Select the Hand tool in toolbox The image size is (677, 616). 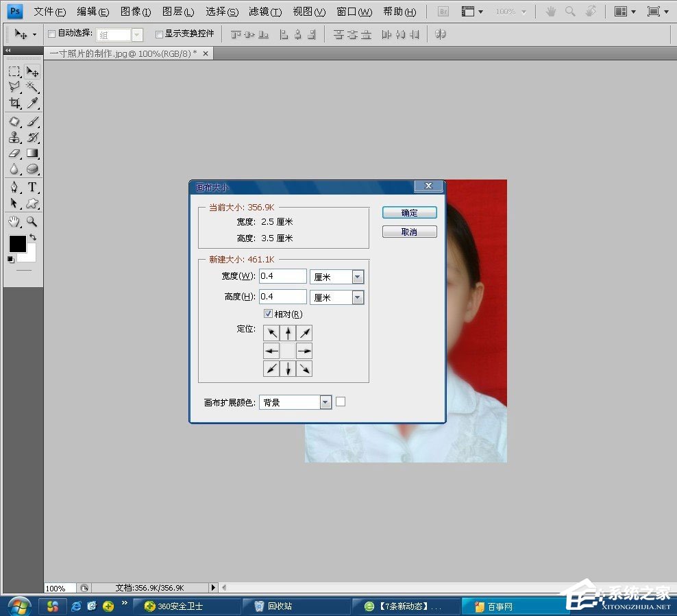14,221
